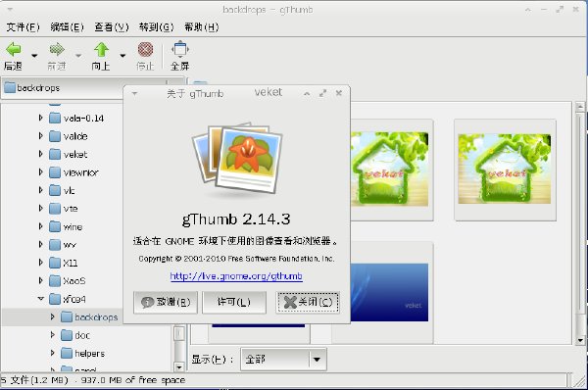This screenshot has width=588, height=390.
Task: Open the filter combo box showing 全部
Action: coord(283,360)
